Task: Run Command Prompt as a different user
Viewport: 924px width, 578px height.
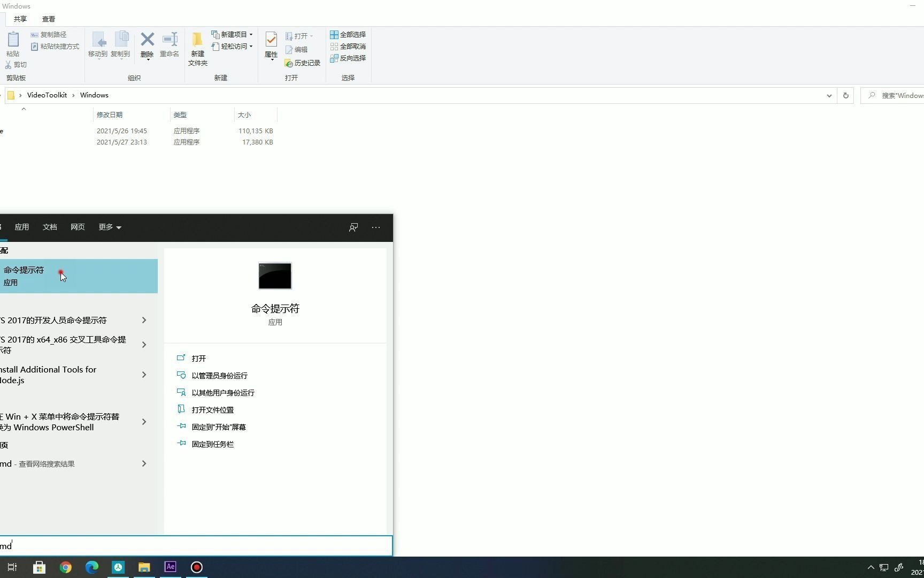Action: coord(223,393)
